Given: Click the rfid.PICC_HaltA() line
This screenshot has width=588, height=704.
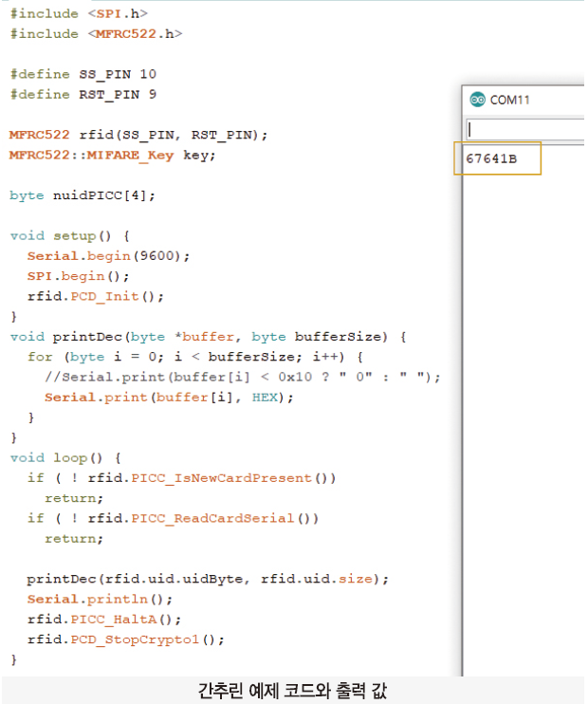Looking at the screenshot, I should click(104, 620).
